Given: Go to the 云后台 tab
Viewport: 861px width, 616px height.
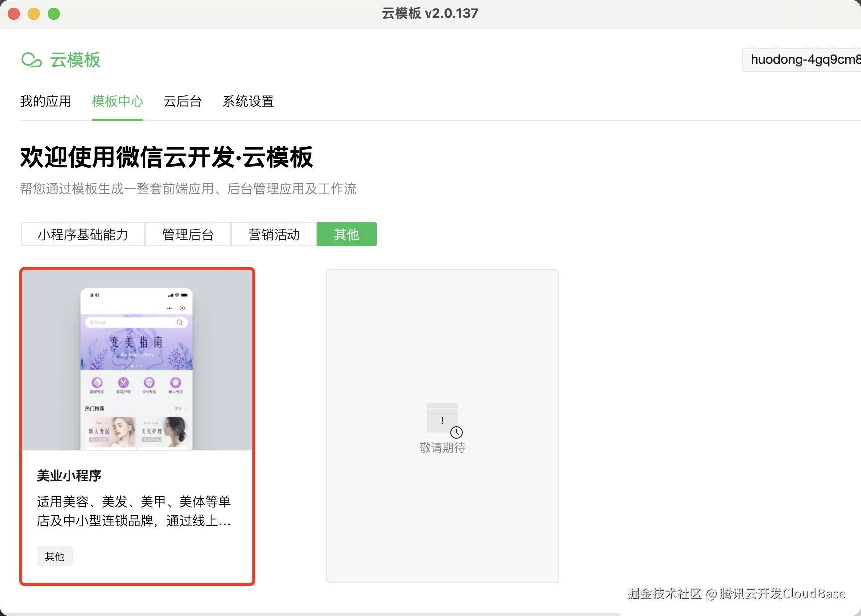Looking at the screenshot, I should pos(183,101).
